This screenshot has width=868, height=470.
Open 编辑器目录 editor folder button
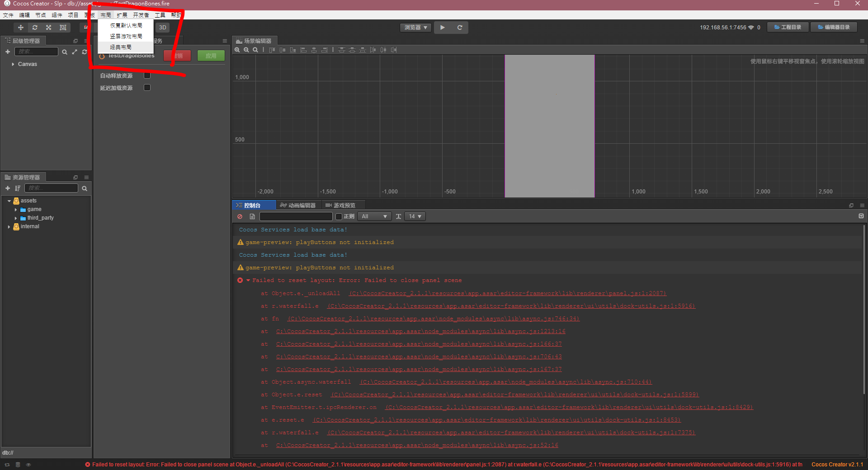pos(834,27)
